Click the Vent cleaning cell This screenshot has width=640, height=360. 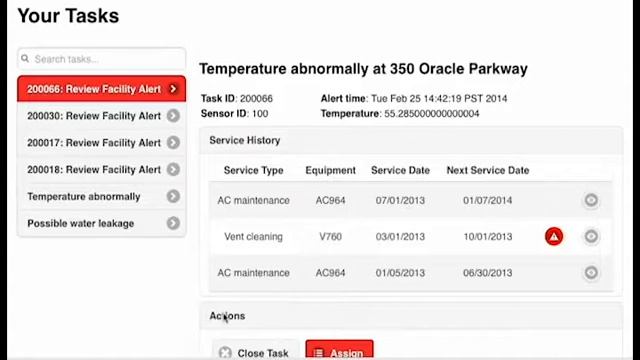pyautogui.click(x=253, y=237)
